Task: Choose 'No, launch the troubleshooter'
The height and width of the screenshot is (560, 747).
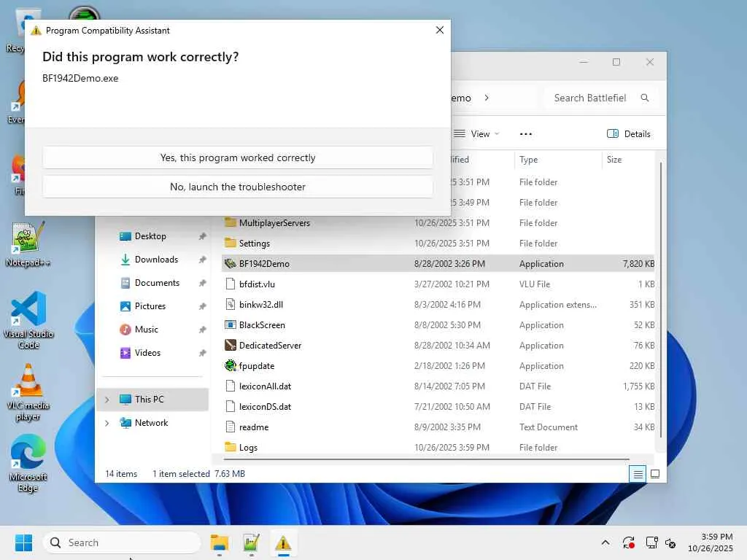Action: (238, 187)
